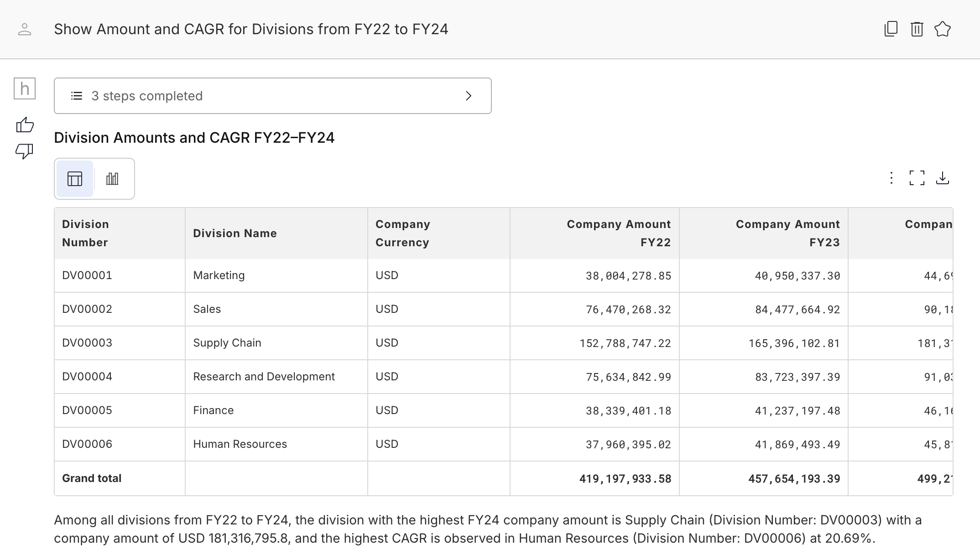Select the table view toggle
980x560 pixels.
click(x=74, y=178)
